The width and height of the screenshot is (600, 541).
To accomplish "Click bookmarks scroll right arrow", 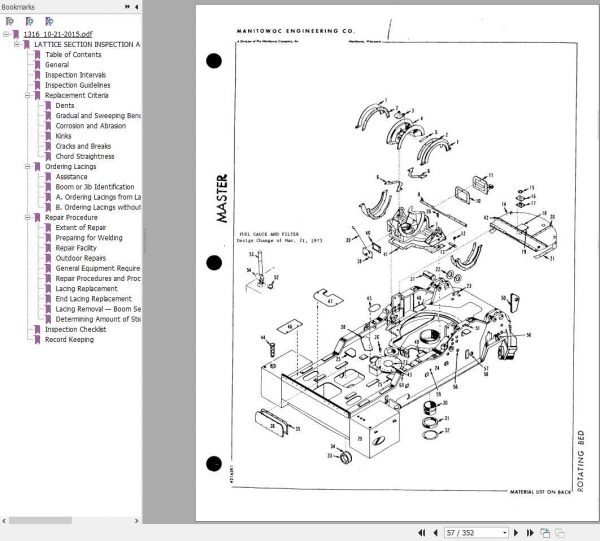I will click(x=136, y=520).
